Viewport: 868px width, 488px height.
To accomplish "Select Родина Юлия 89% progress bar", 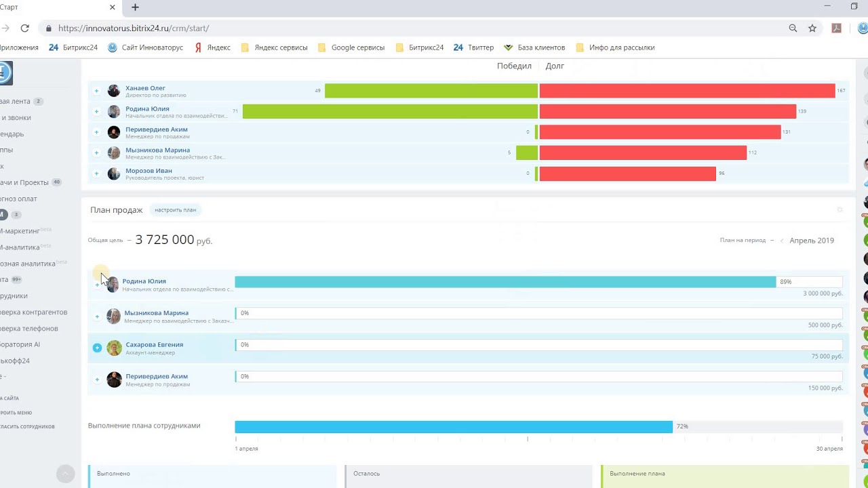I will (x=505, y=282).
